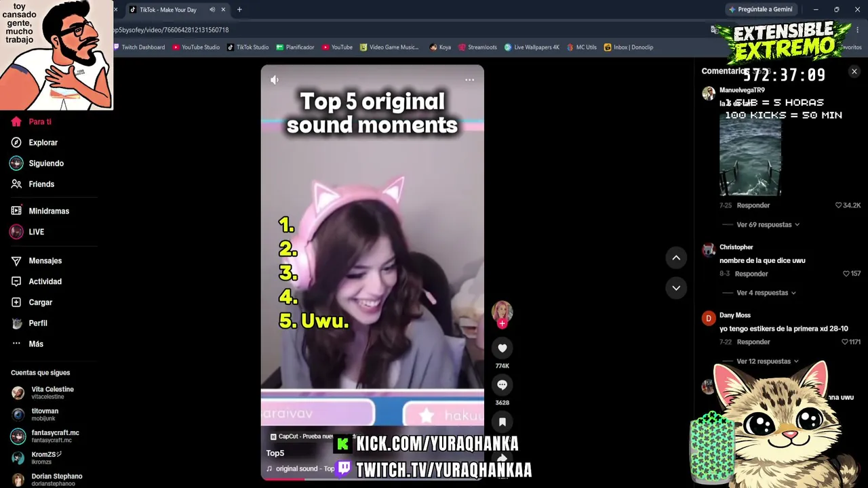The image size is (868, 488).
Task: Open the video creator's avatar
Action: click(x=502, y=311)
